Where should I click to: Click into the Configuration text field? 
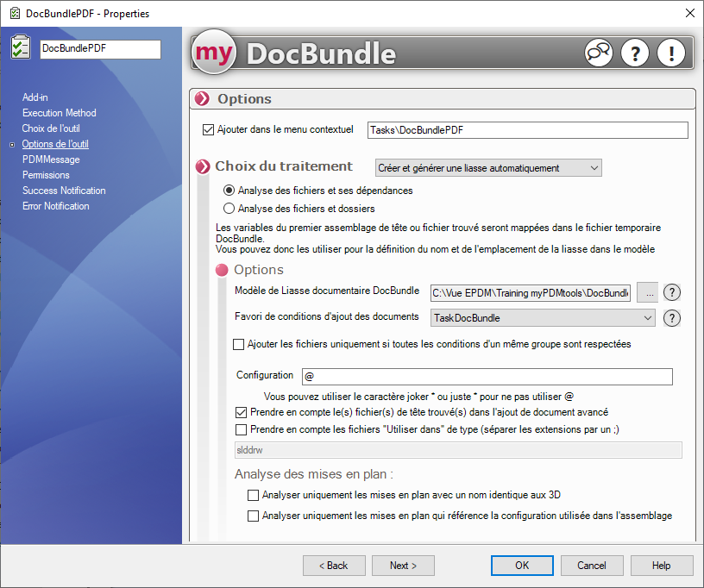click(x=486, y=377)
